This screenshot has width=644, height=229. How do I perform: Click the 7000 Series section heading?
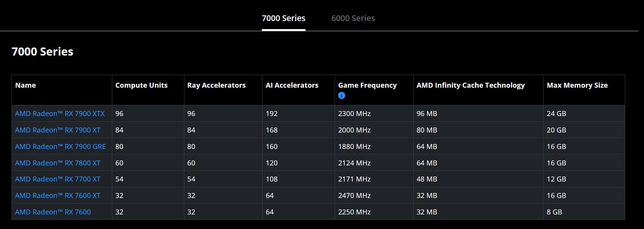(x=43, y=52)
